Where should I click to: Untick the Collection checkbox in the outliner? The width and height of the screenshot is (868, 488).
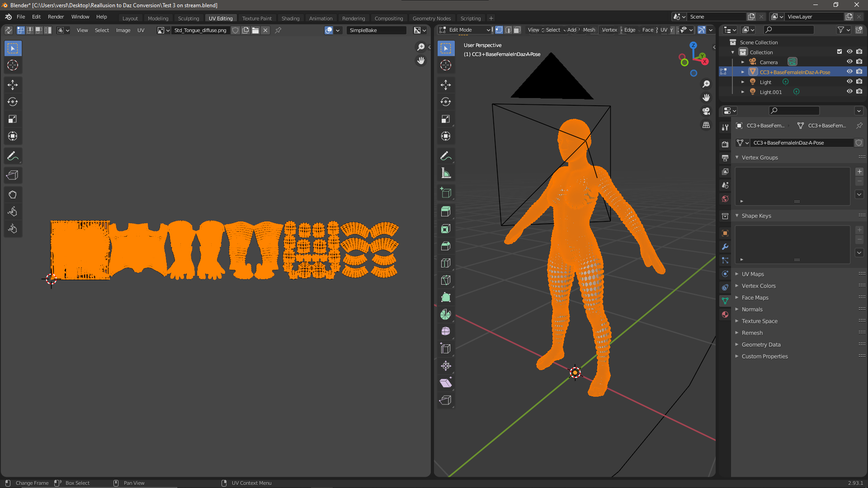839,52
